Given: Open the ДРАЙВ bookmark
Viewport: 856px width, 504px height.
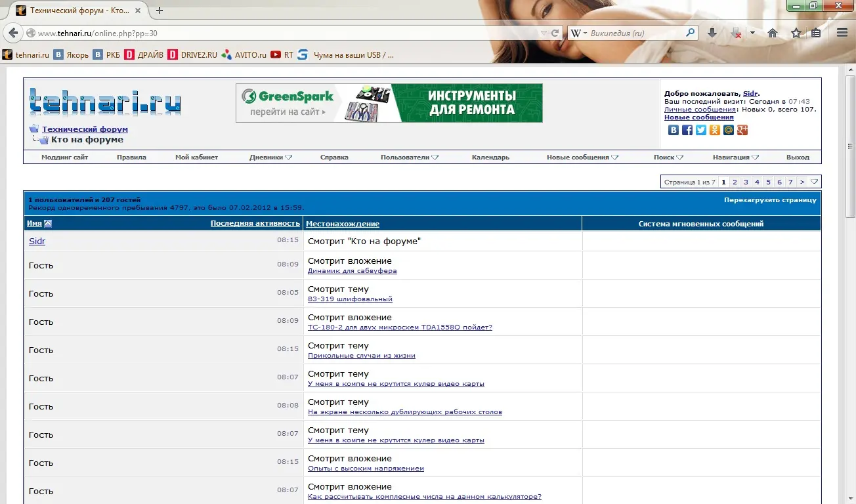Looking at the screenshot, I should pyautogui.click(x=144, y=55).
